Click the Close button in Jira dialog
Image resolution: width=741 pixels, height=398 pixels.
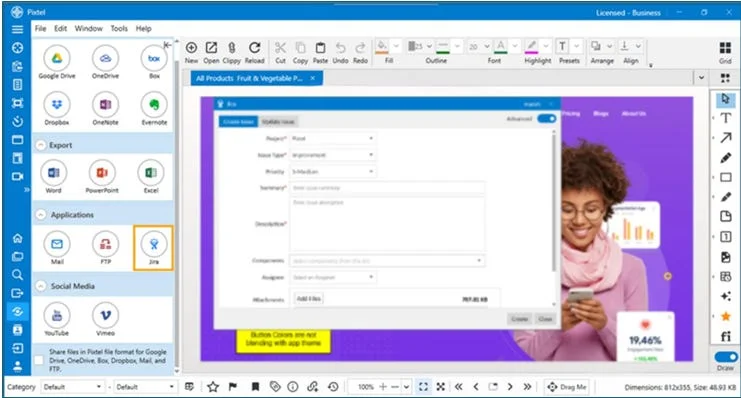click(x=545, y=319)
